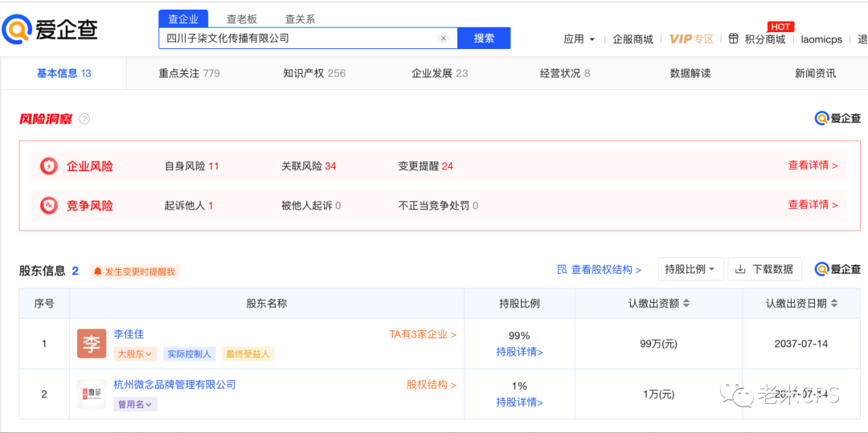The image size is (868, 433).
Task: Open the 持股比例 dropdown
Action: (691, 269)
